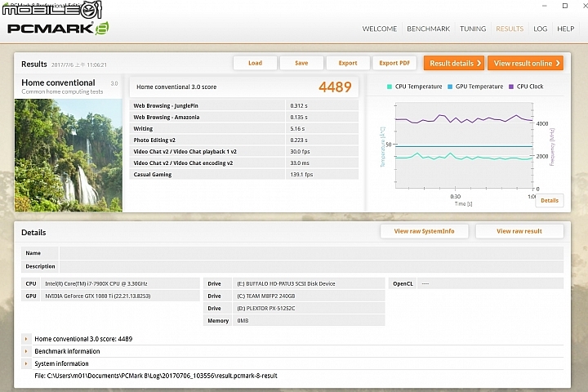Image resolution: width=588 pixels, height=392 pixels.
Task: Click the CPU Temperature legend swatch
Action: [x=390, y=87]
